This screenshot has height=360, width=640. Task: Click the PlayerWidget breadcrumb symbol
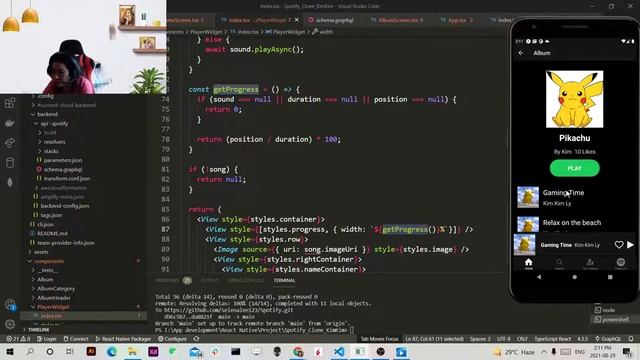point(285,31)
